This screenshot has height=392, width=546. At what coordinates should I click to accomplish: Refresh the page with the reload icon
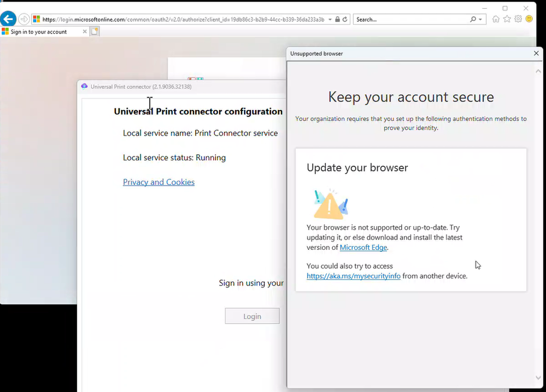click(345, 20)
